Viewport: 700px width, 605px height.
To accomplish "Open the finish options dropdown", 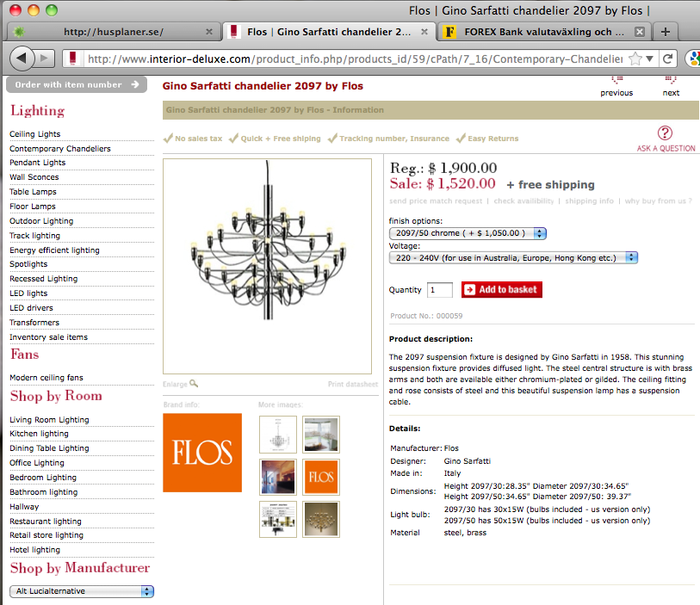I will [x=468, y=233].
